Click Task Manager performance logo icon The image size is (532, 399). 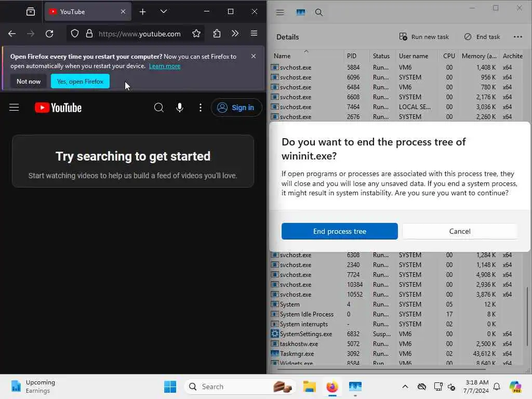click(x=301, y=12)
